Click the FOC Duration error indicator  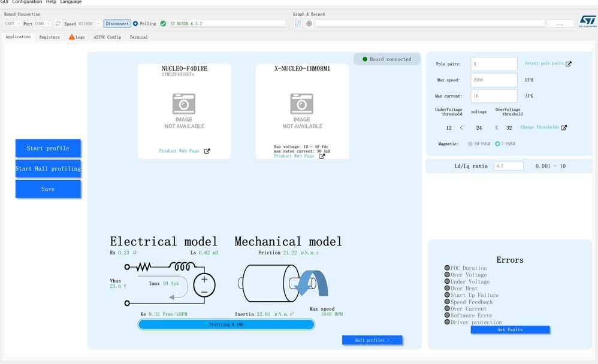[447, 268]
